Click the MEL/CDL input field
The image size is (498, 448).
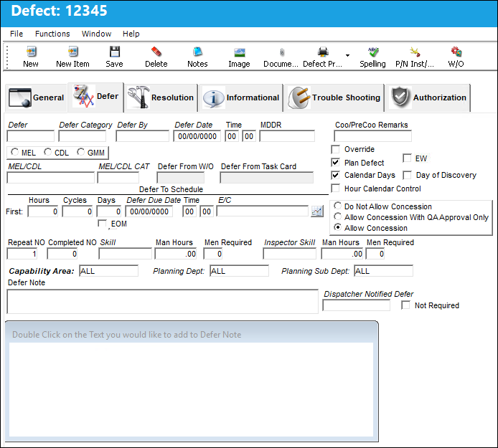tap(51, 178)
